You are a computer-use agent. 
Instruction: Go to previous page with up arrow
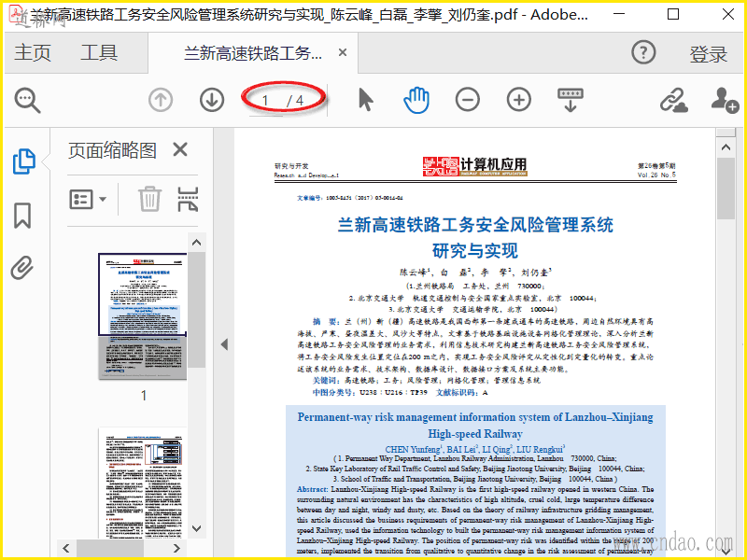[x=161, y=100]
